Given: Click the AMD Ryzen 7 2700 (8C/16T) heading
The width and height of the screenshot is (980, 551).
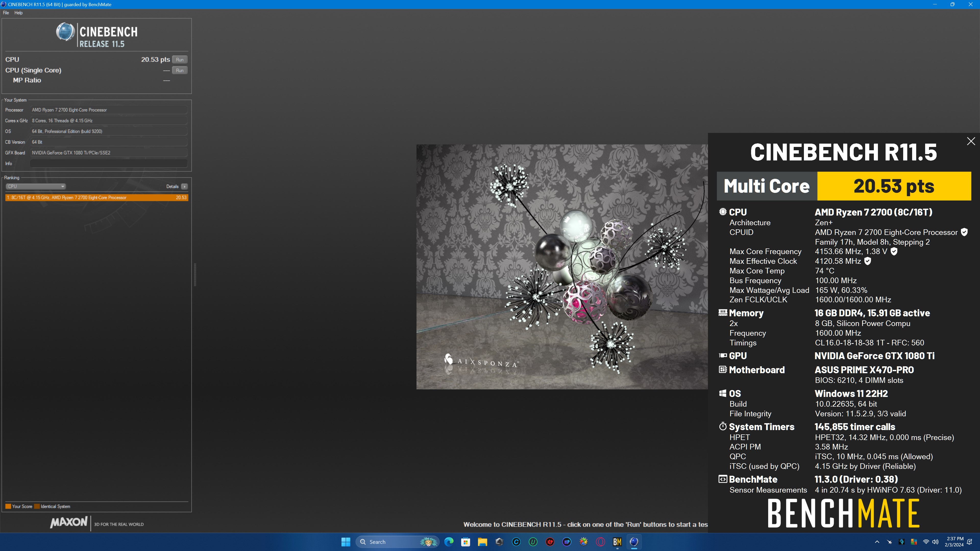Looking at the screenshot, I should pos(873,212).
